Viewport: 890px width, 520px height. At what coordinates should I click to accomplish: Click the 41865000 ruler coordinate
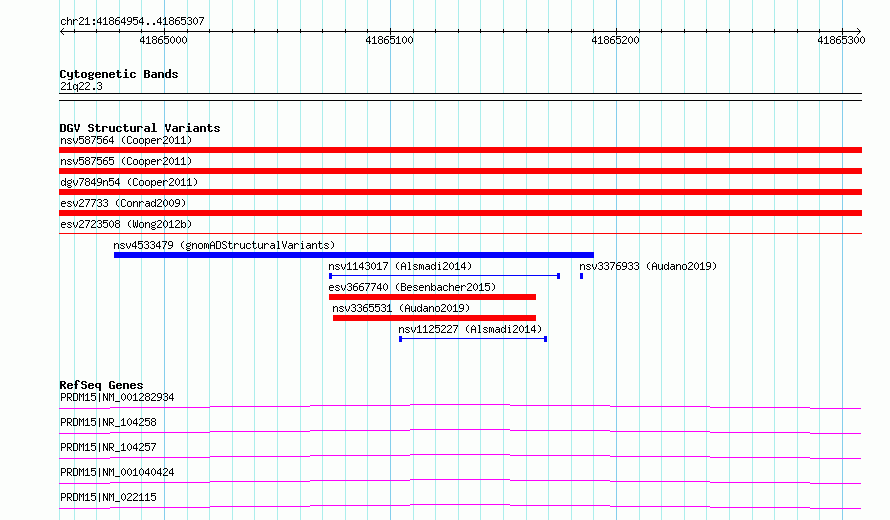coord(163,40)
